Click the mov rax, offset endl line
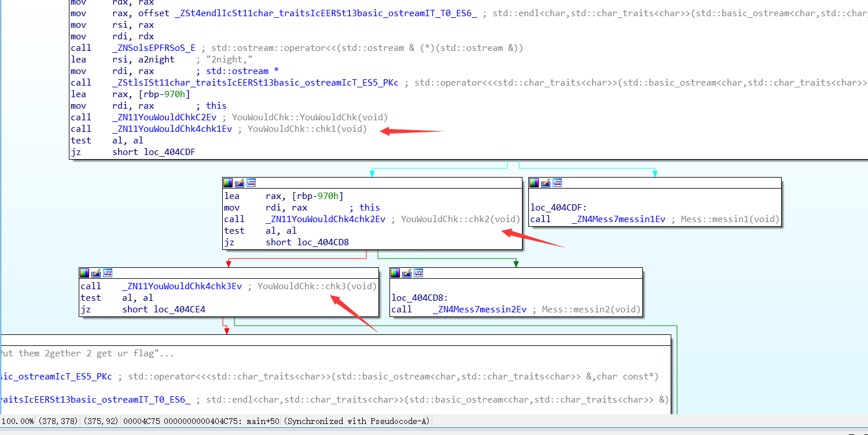The width and height of the screenshot is (868, 435). tap(469, 13)
